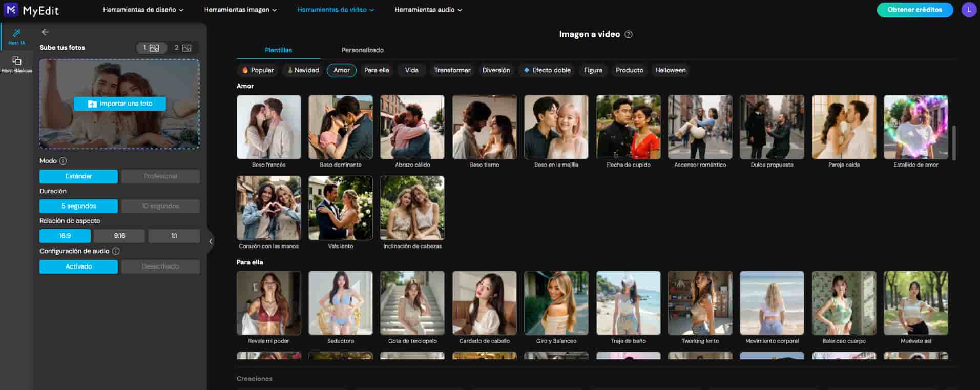Filter templates by Amor
The width and height of the screenshot is (980, 390).
(342, 70)
